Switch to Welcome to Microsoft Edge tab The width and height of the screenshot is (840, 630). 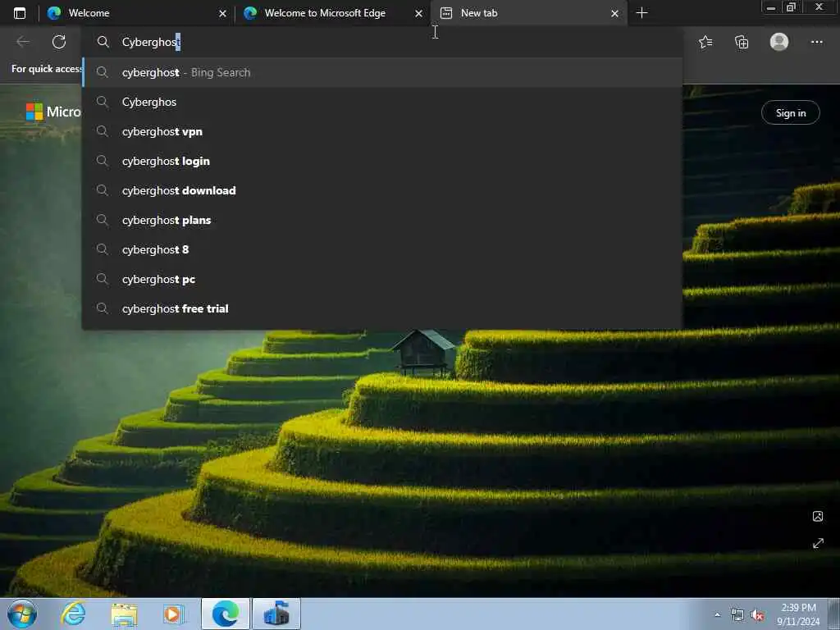332,13
